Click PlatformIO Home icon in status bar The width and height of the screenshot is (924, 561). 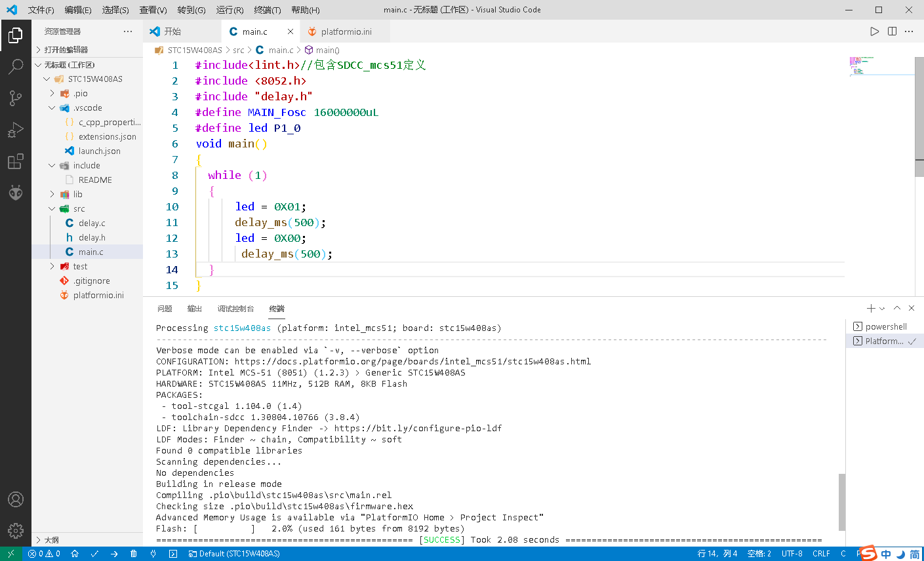[x=75, y=554]
